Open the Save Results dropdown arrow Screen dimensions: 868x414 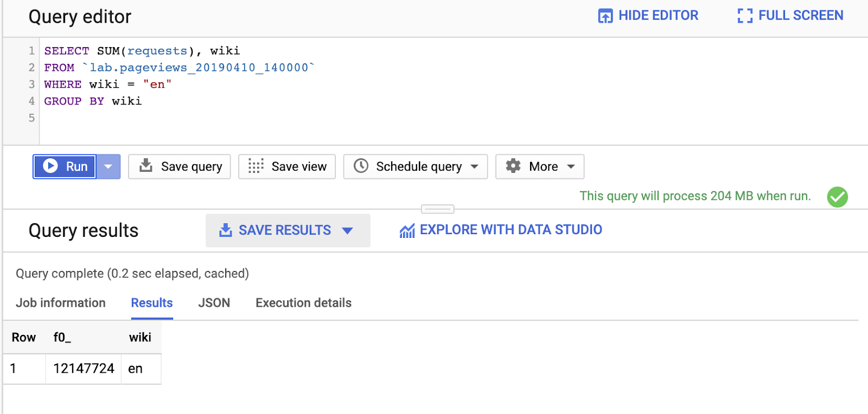(x=348, y=231)
